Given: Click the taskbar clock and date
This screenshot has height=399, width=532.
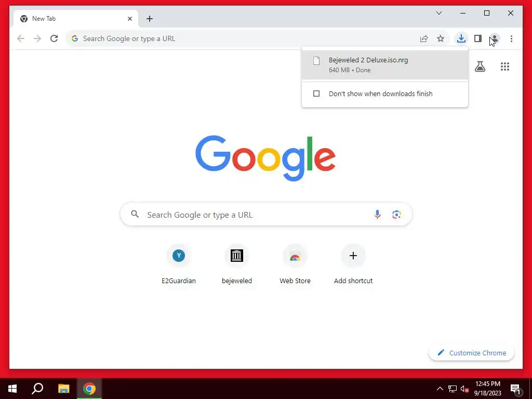Looking at the screenshot, I should pyautogui.click(x=487, y=389).
